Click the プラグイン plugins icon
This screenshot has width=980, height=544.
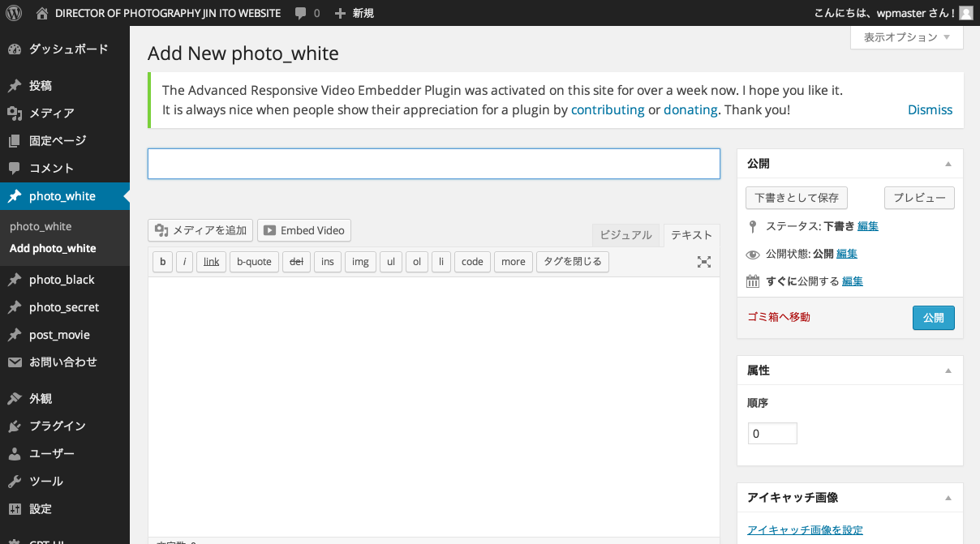[x=15, y=426]
